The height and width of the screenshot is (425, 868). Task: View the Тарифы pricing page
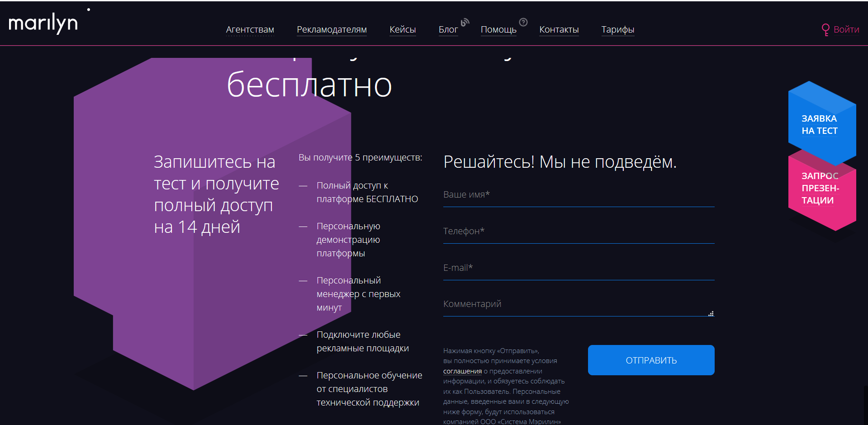click(x=617, y=29)
